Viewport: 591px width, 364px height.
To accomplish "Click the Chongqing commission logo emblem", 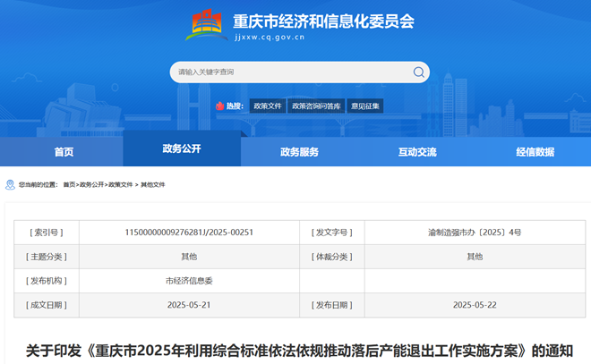I will 206,24.
